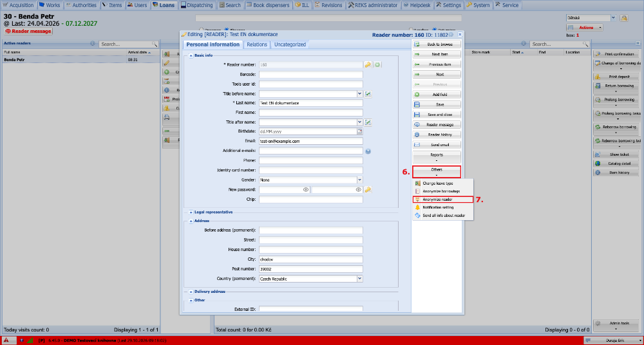
Task: Click Save and close button
Action: point(437,115)
